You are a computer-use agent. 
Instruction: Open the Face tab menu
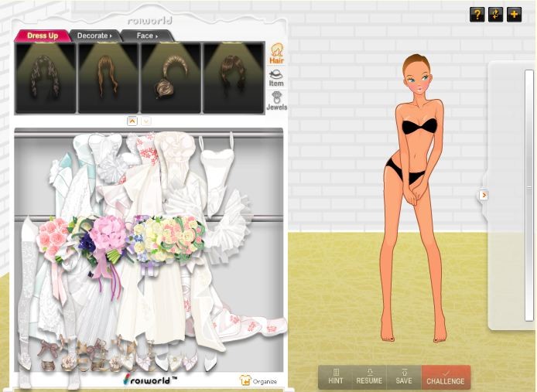(x=146, y=36)
